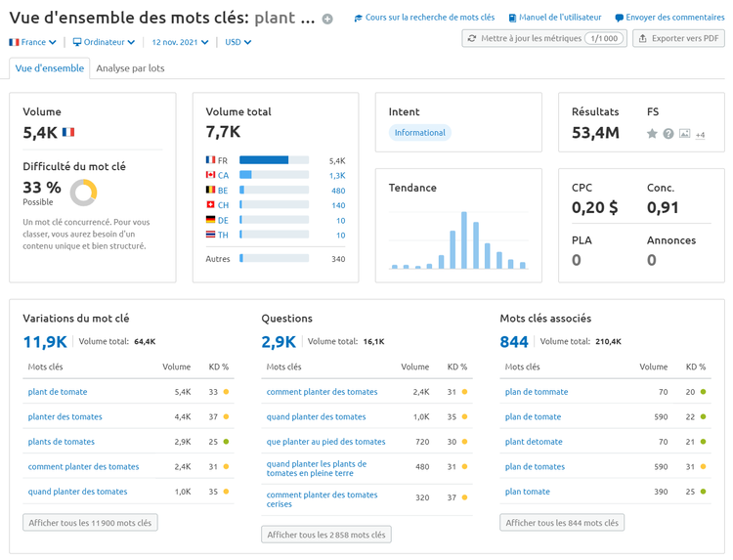Switch to the Vue d'ensemble tab
733x560 pixels.
50,68
